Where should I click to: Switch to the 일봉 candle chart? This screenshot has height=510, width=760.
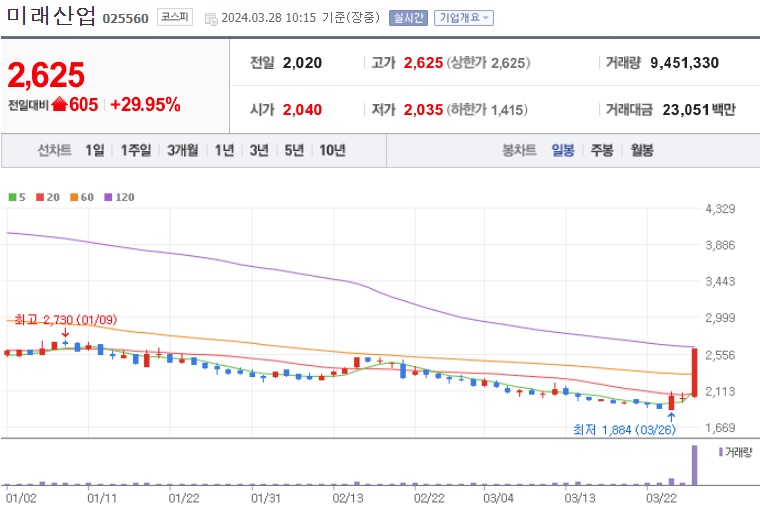click(563, 150)
